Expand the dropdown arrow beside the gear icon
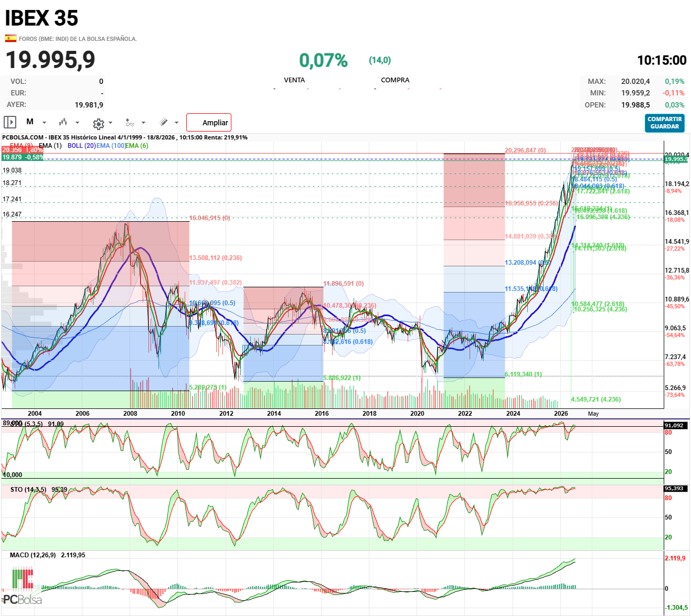 pos(110,123)
